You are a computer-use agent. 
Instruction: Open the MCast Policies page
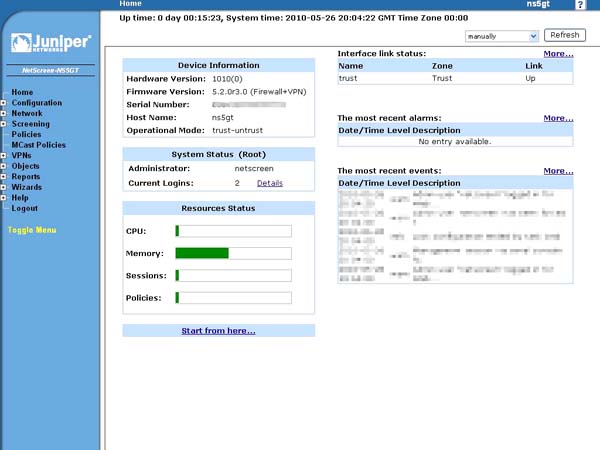(39, 145)
